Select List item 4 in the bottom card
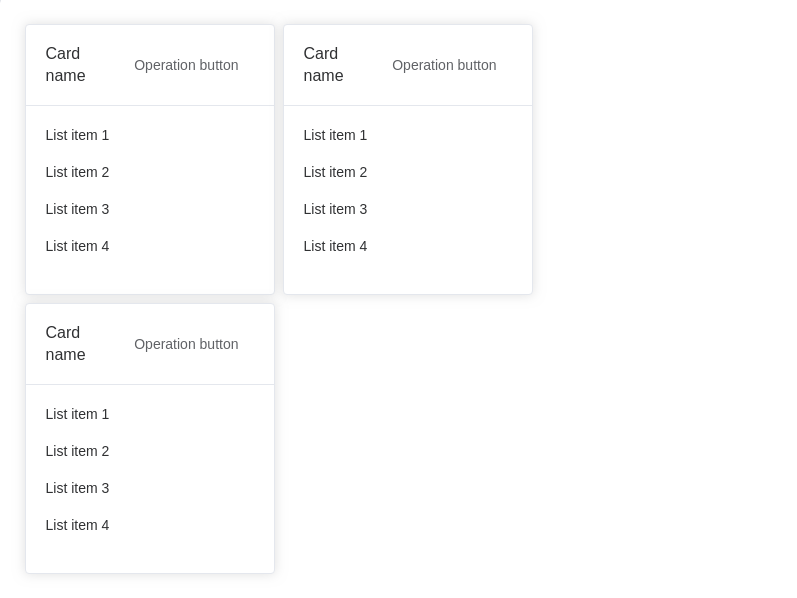 point(77,525)
